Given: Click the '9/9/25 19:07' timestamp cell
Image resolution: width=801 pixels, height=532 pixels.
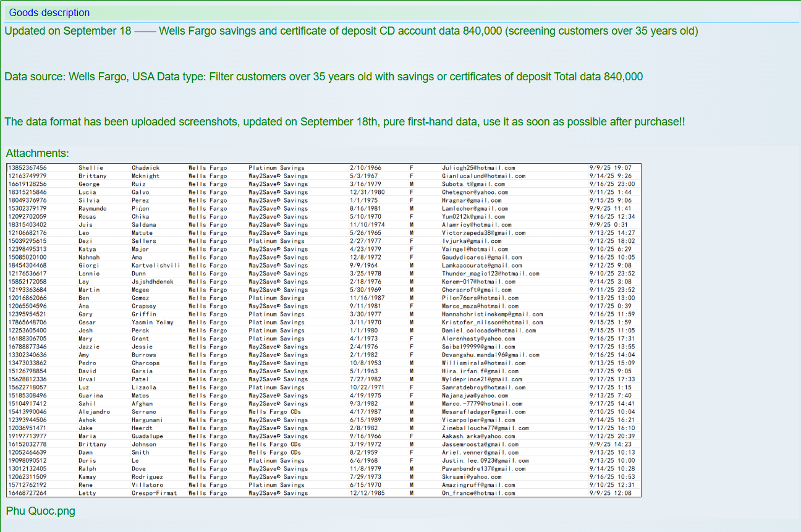Looking at the screenshot, I should point(610,168).
